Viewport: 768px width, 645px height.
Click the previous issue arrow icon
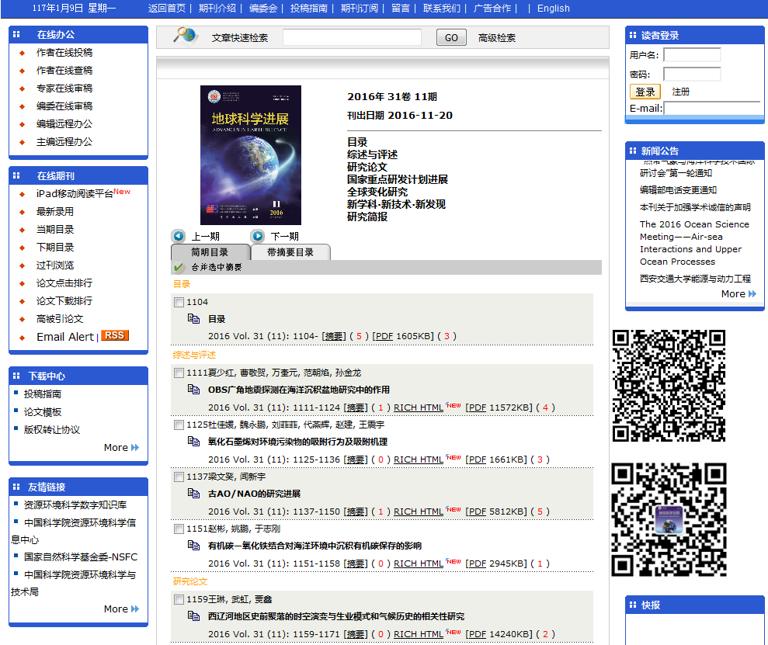click(x=180, y=237)
